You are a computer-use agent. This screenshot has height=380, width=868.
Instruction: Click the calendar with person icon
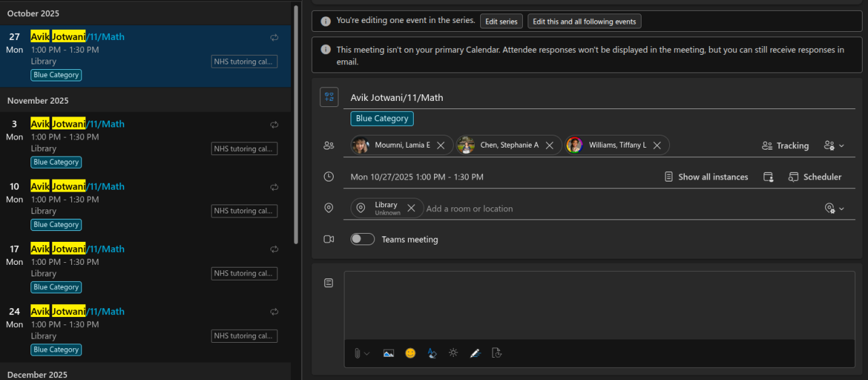(768, 177)
